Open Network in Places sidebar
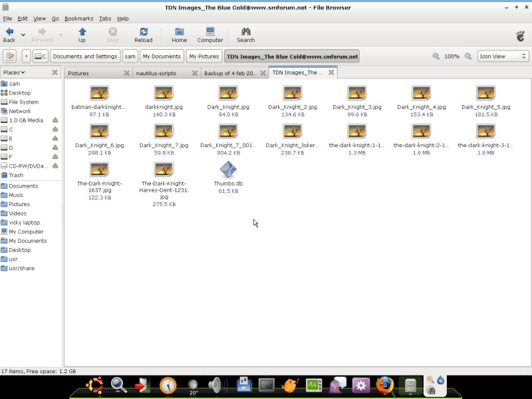 pos(31,111)
